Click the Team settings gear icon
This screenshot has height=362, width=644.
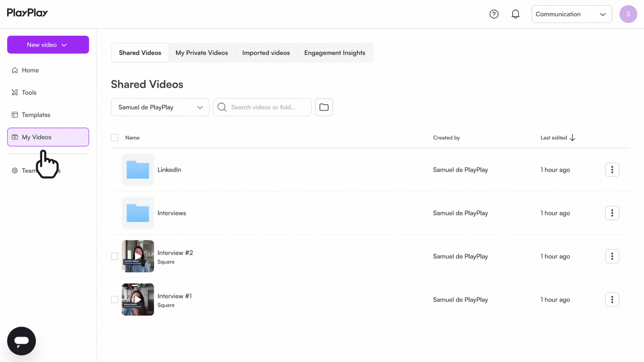click(x=15, y=171)
